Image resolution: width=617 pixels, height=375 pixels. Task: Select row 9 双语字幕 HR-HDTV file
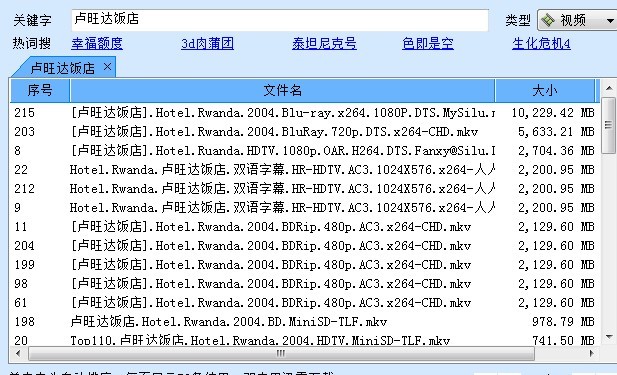(305, 207)
